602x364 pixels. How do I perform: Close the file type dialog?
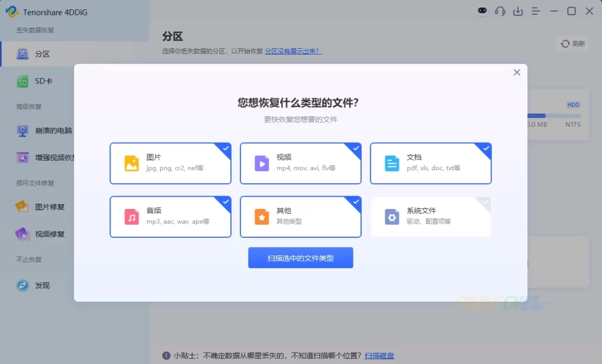tap(517, 72)
